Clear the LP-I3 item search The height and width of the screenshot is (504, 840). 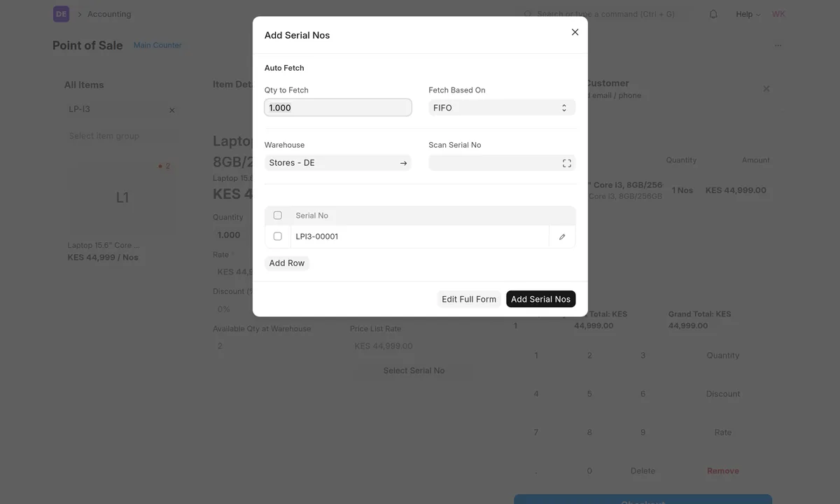(x=172, y=110)
